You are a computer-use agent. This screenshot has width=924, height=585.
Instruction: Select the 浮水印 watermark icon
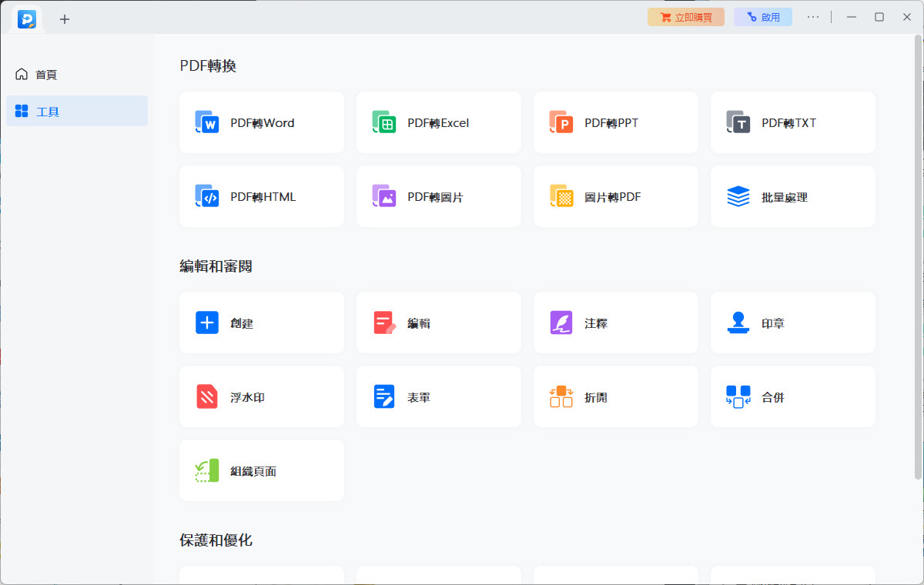coord(207,396)
